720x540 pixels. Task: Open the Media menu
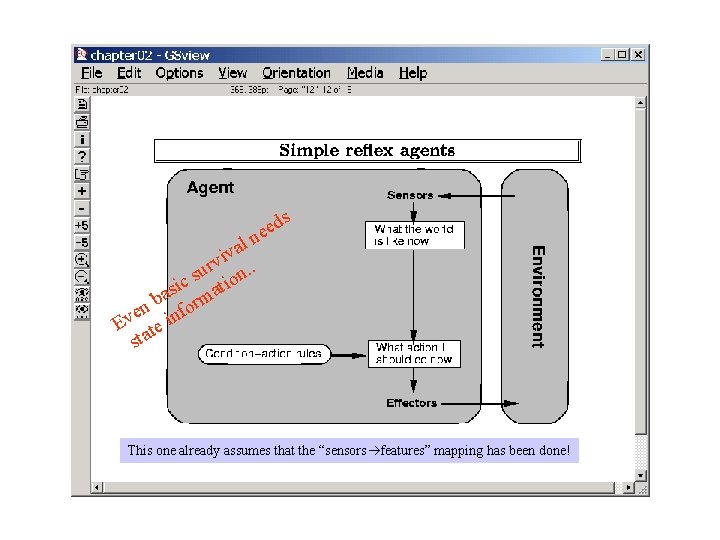coord(365,73)
